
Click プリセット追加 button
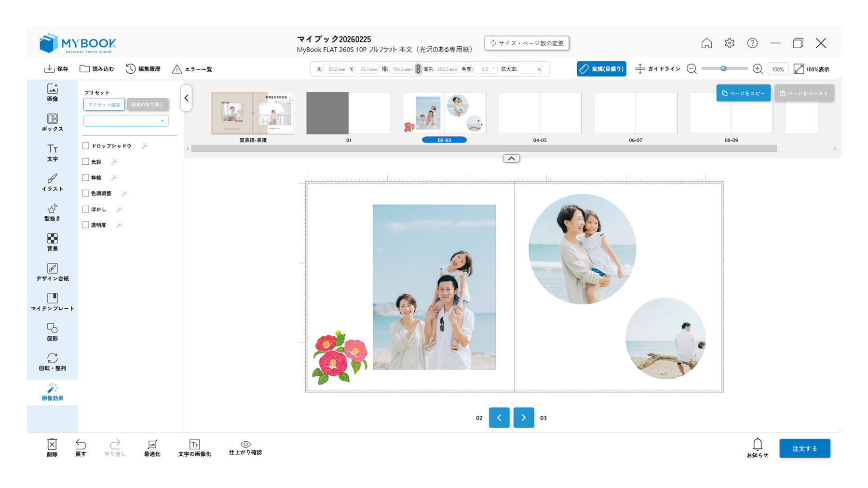click(104, 105)
